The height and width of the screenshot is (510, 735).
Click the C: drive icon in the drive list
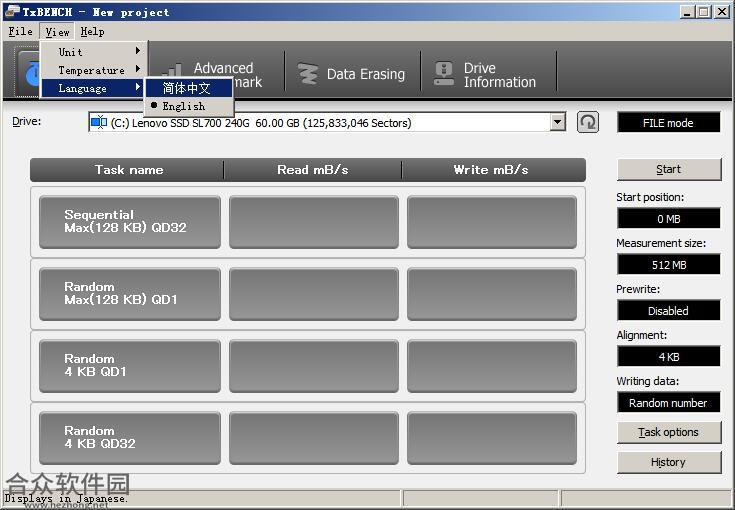[99, 122]
